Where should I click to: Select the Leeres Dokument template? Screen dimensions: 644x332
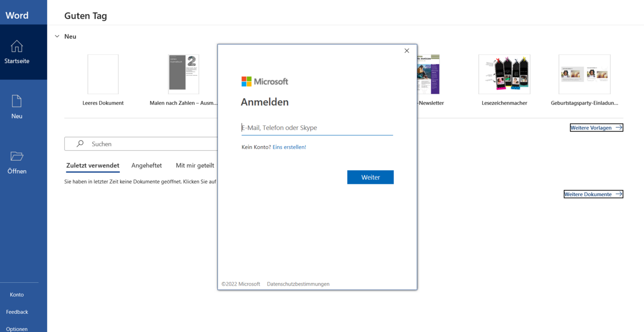click(103, 75)
